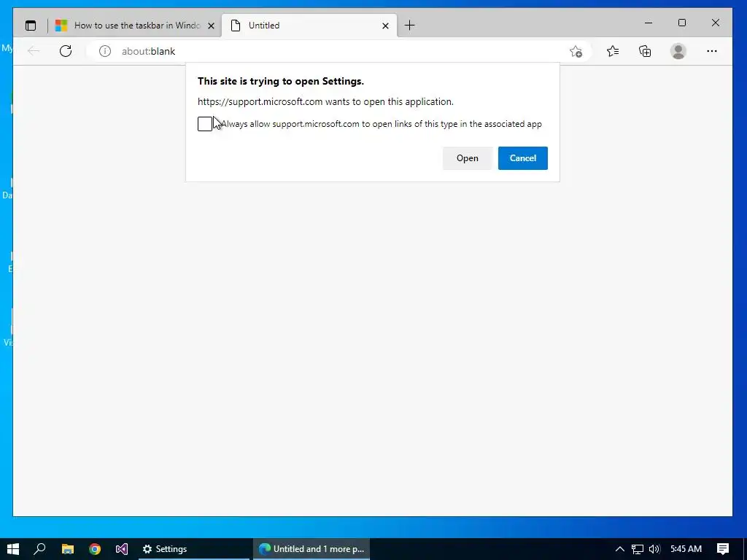Click the browser back arrow
747x560 pixels.
tap(34, 51)
